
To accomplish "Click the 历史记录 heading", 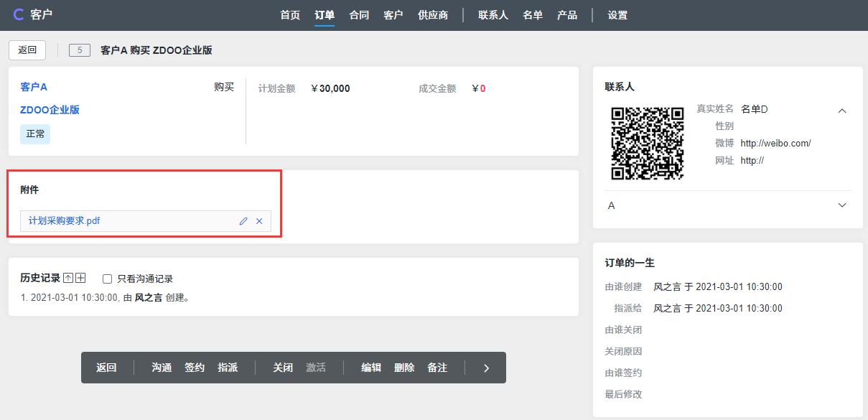I will tap(40, 279).
